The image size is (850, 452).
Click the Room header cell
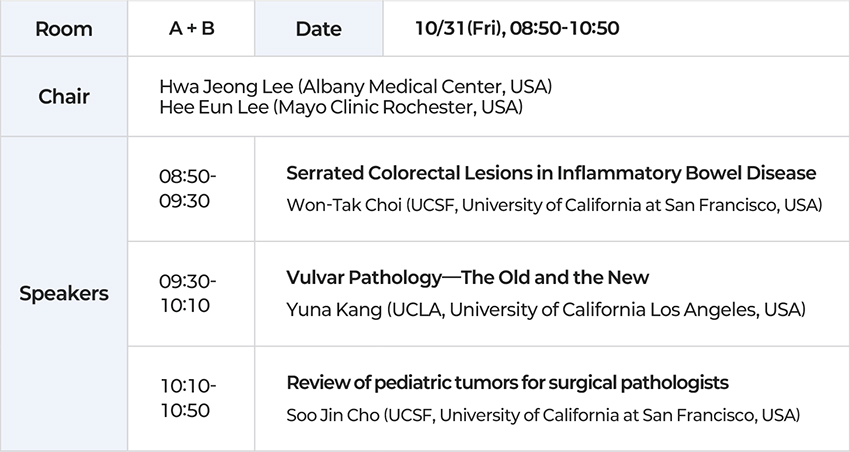pos(63,28)
